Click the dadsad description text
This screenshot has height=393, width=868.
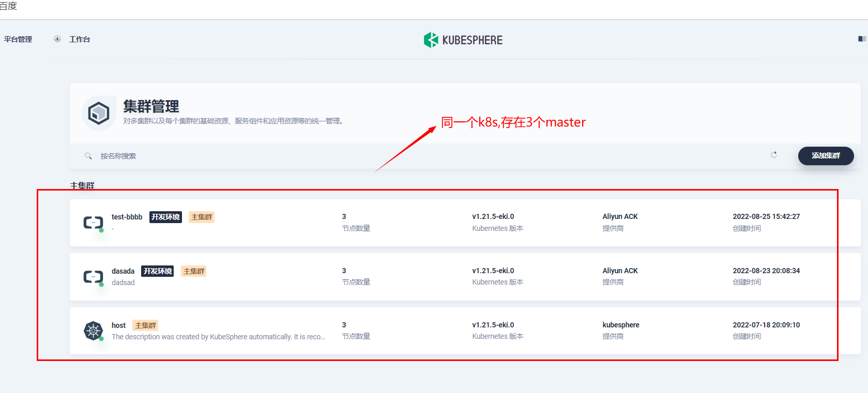[x=123, y=282]
